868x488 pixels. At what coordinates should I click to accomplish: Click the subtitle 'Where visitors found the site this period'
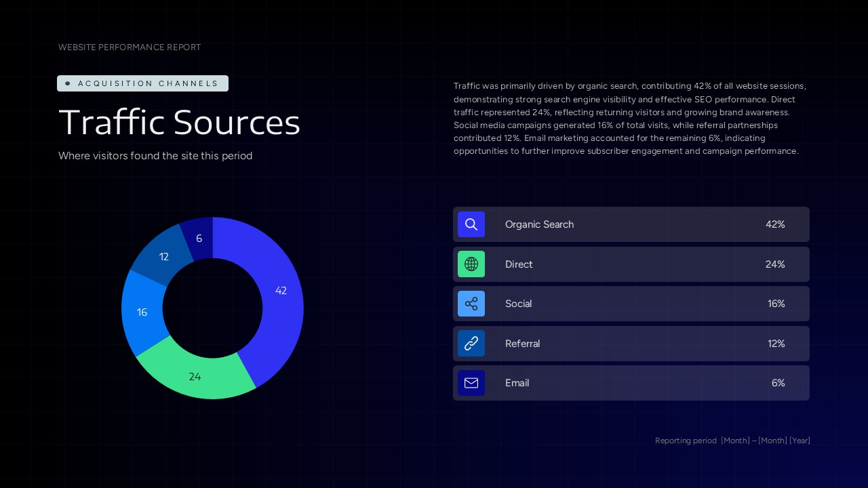click(x=155, y=156)
